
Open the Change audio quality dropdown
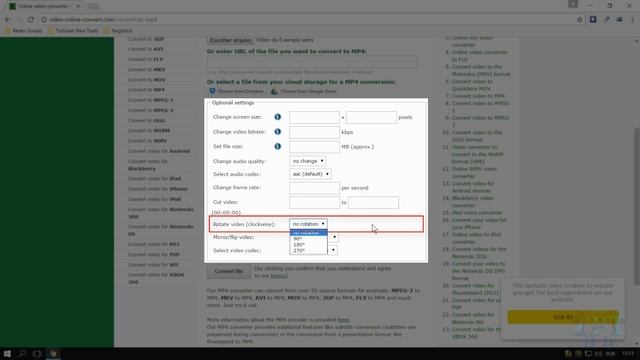[307, 161]
